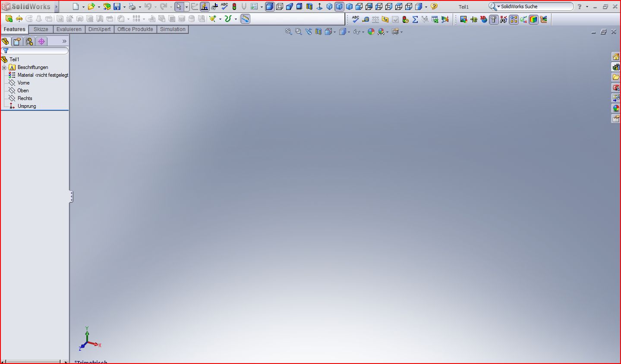Click the green curves tool icon
The width and height of the screenshot is (621, 364).
[x=228, y=19]
